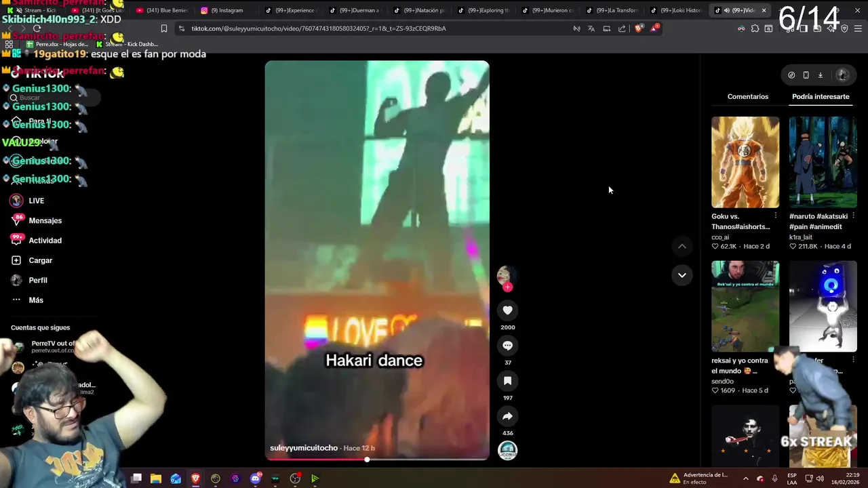868x488 pixels.
Task: Switch to the Murieron TikTok tab
Action: tap(547, 10)
